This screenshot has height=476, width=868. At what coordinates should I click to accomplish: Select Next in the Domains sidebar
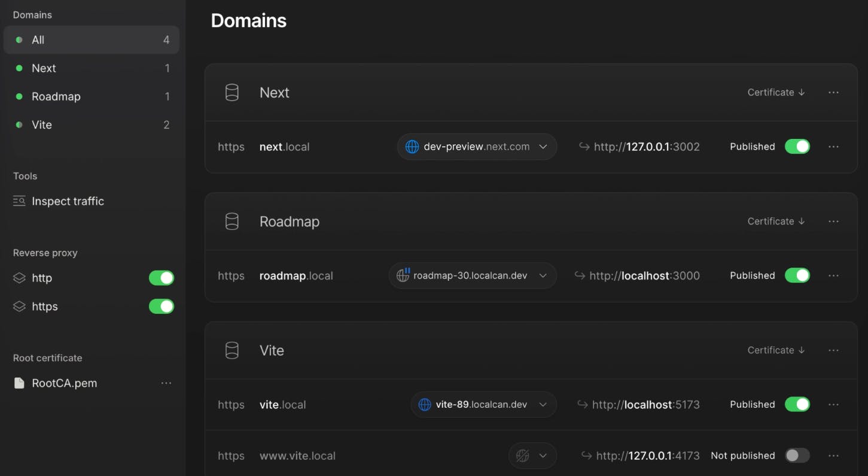point(92,68)
